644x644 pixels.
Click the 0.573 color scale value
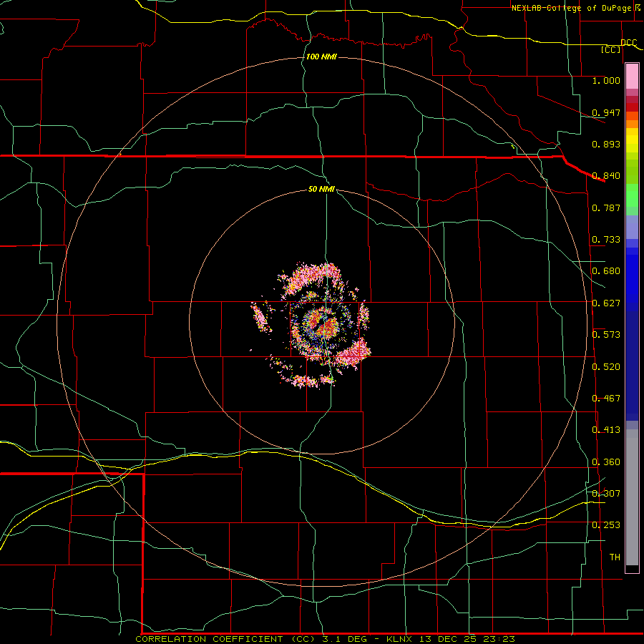[606, 335]
